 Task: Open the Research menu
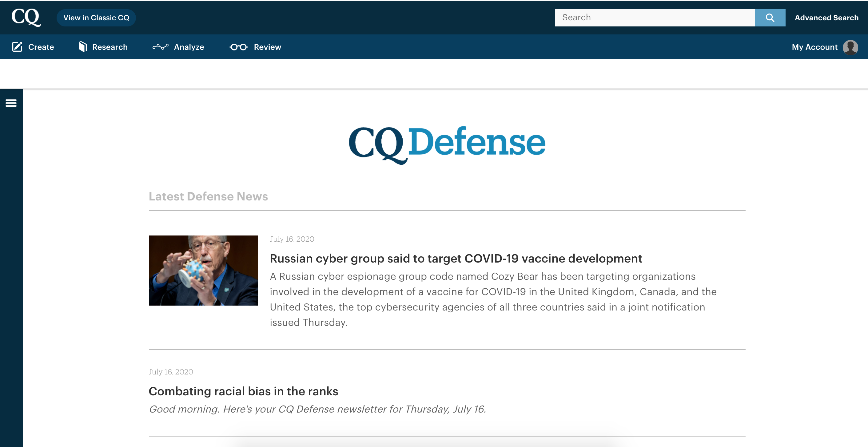110,47
